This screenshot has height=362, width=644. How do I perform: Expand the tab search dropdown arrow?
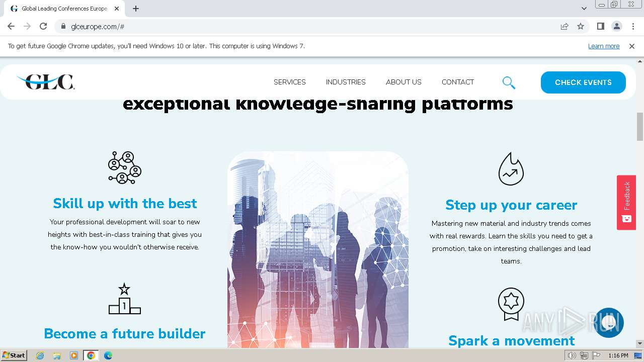coord(584,9)
